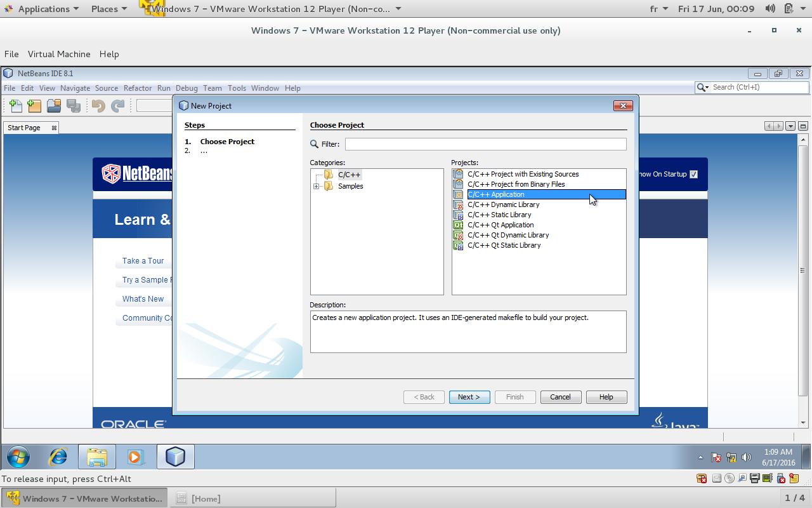Screen dimensions: 812x508
Task: Click the What's New link
Action: tap(143, 299)
